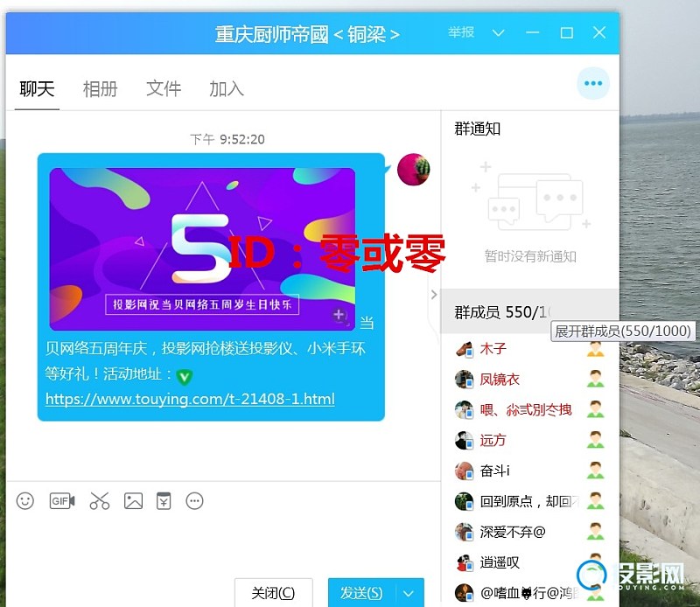Open the emoji picker

(25, 501)
